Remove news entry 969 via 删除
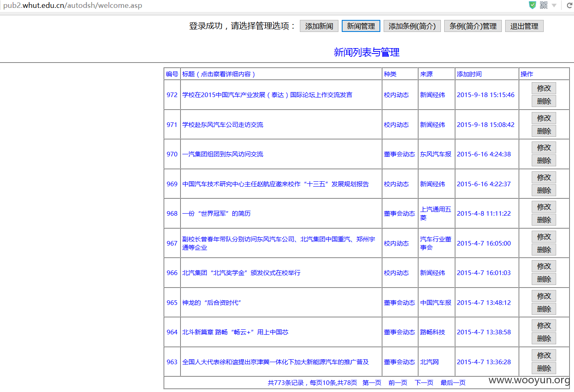574x392 pixels. tap(544, 190)
